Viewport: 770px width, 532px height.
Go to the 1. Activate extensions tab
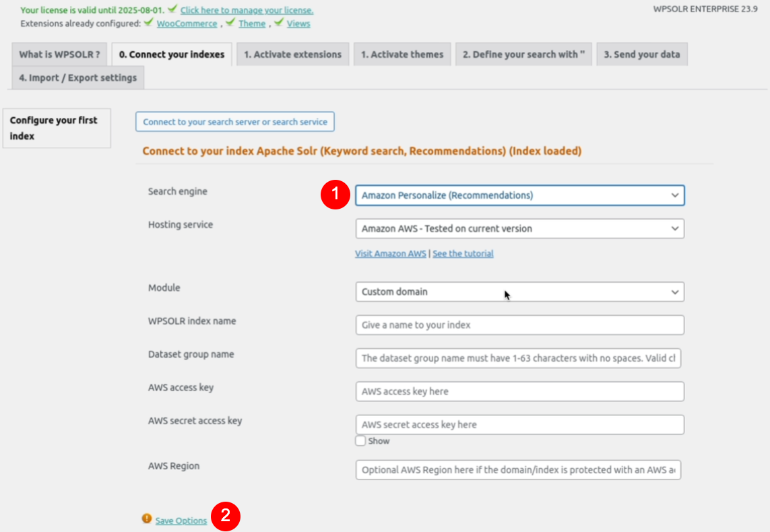click(292, 54)
